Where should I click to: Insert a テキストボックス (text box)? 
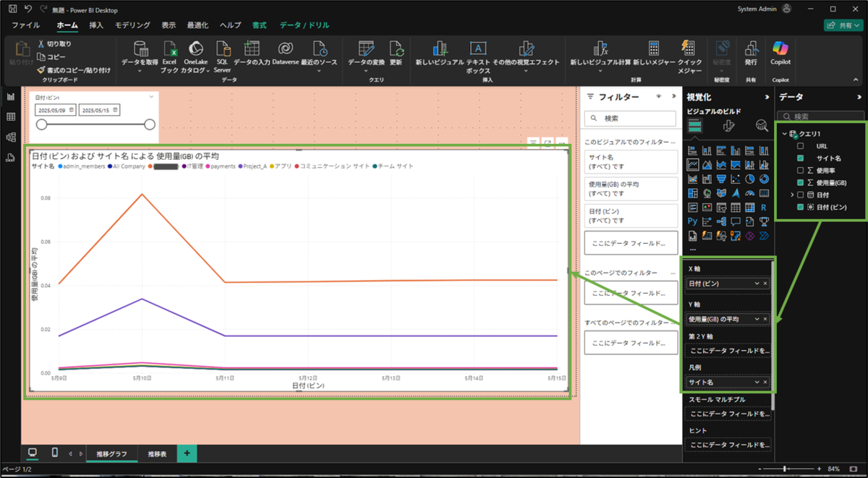point(478,56)
